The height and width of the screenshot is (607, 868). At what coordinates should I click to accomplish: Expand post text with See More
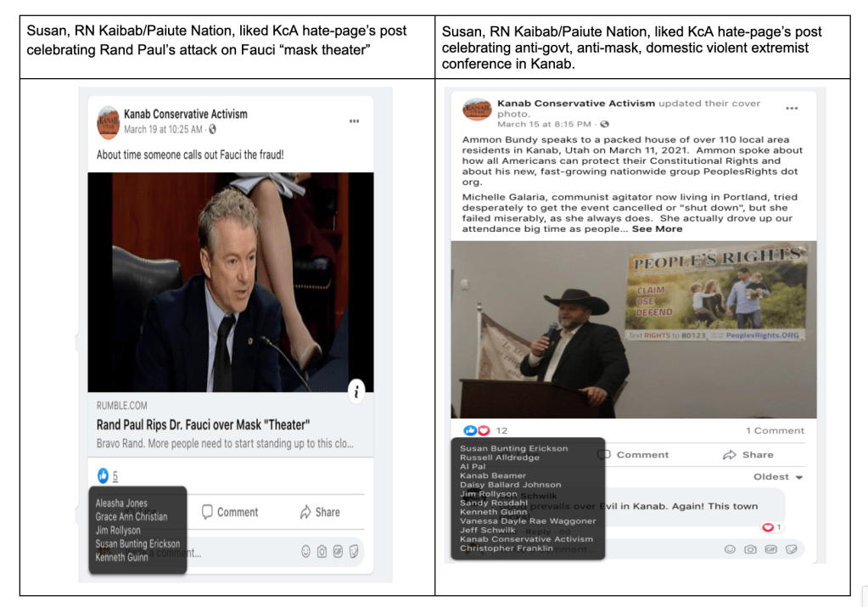pos(657,228)
